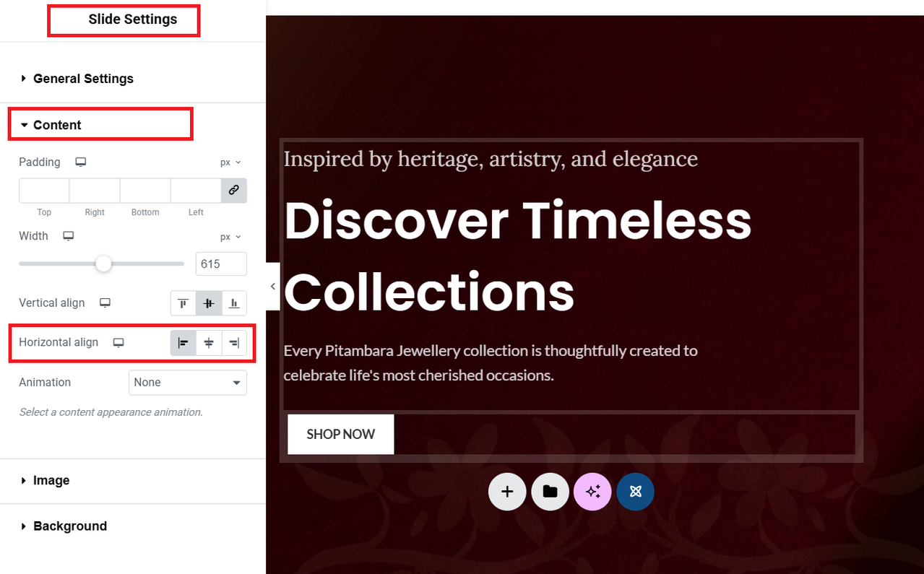Click the Width responsive device icon
The width and height of the screenshot is (924, 574).
coord(69,236)
